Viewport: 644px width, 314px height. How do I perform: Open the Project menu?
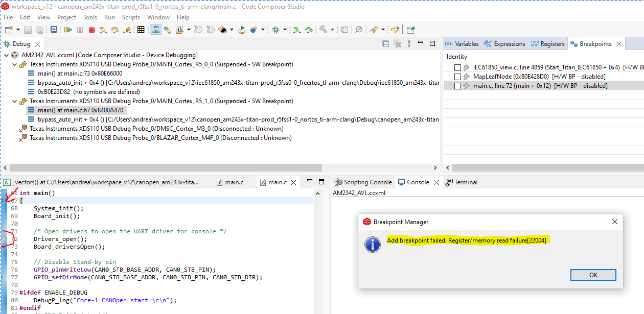click(x=66, y=17)
